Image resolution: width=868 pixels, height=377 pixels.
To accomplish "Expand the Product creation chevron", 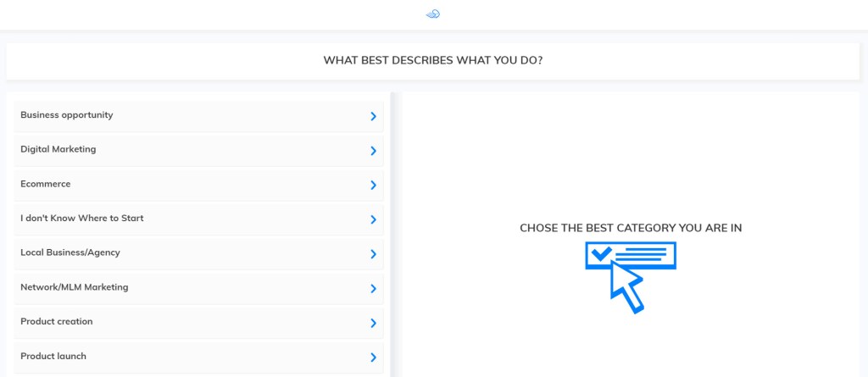I will [x=373, y=323].
